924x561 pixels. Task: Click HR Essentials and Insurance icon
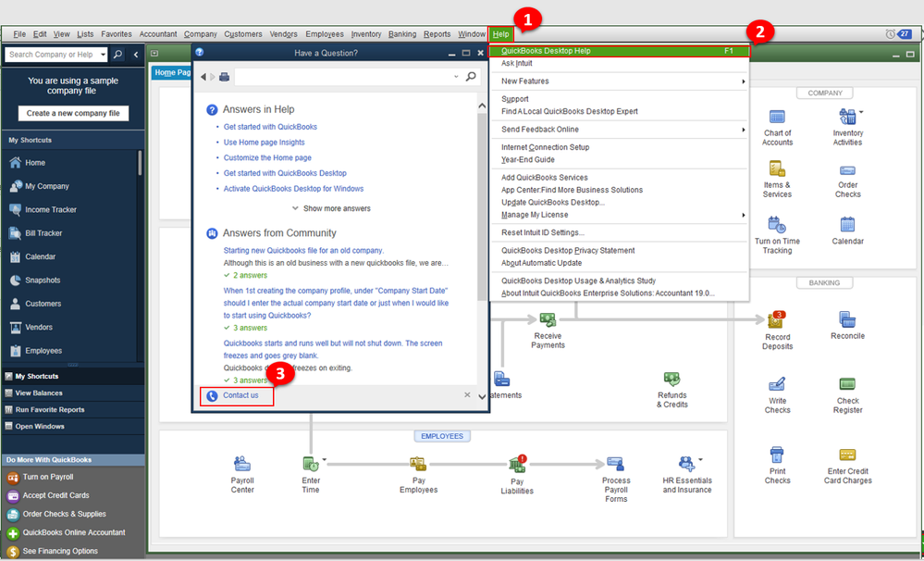[686, 464]
